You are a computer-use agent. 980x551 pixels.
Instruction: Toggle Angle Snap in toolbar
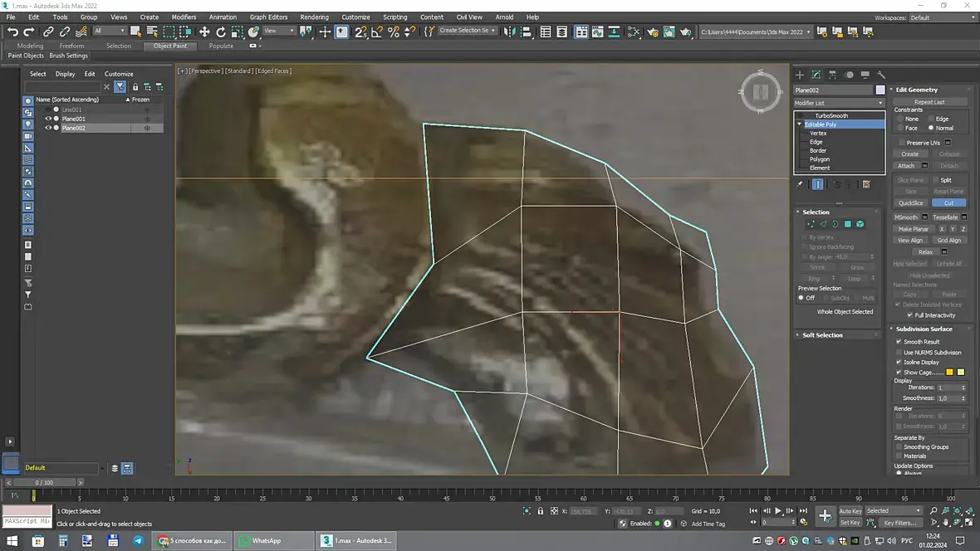[377, 32]
